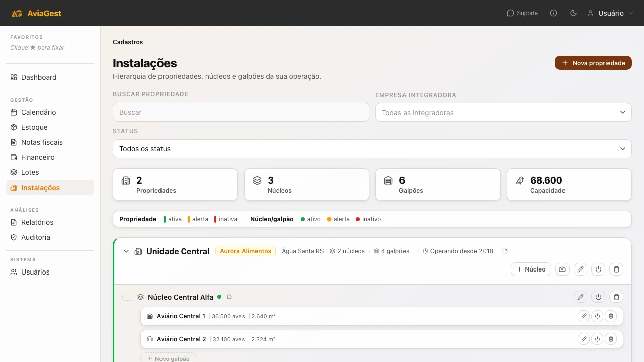Click the info icon in top bar
Image resolution: width=644 pixels, height=362 pixels.
tap(554, 13)
